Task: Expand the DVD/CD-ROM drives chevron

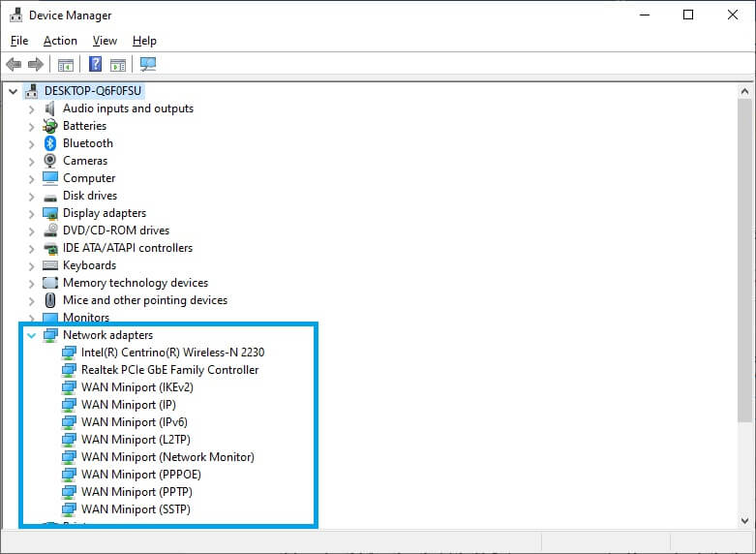Action: click(31, 231)
